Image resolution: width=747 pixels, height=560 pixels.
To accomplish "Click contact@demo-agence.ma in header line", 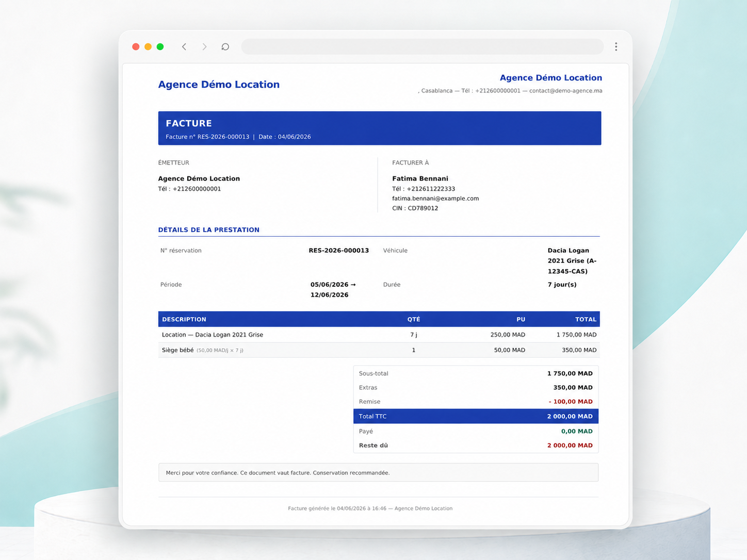I will coord(565,91).
